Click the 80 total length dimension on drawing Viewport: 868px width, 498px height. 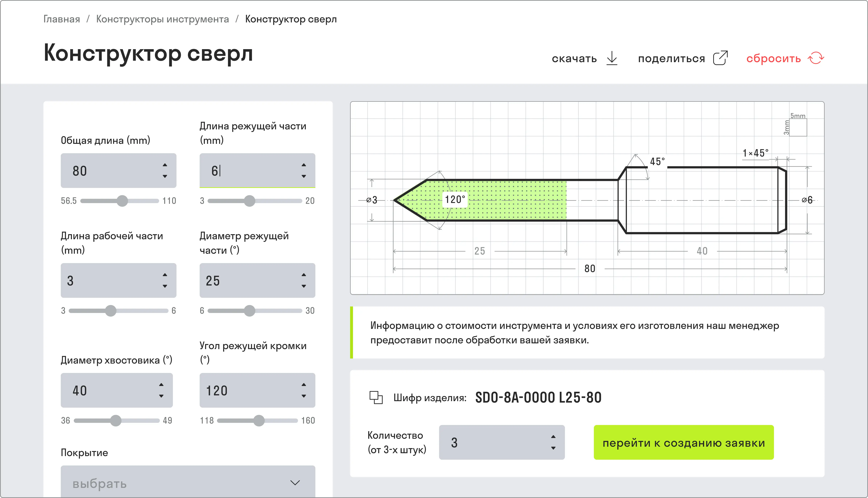click(x=590, y=269)
